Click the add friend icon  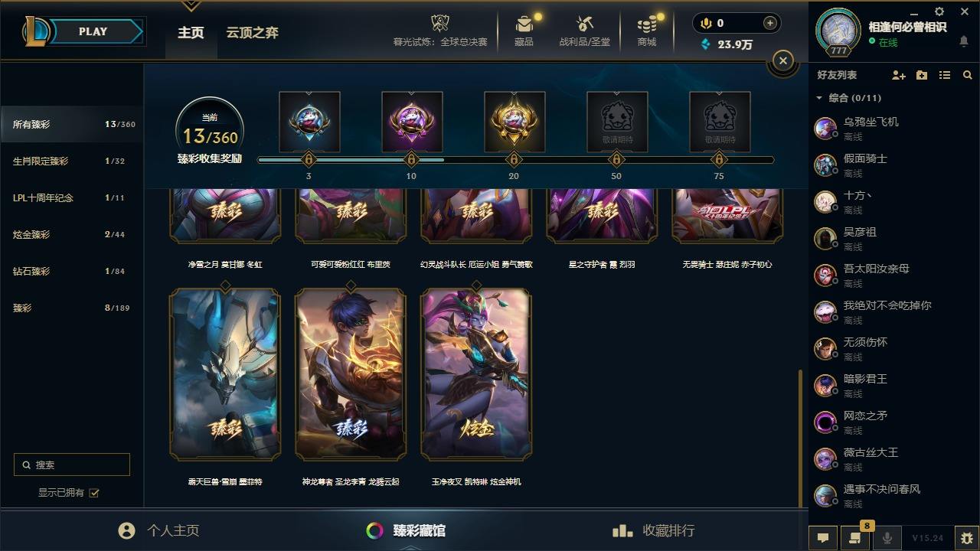point(899,75)
